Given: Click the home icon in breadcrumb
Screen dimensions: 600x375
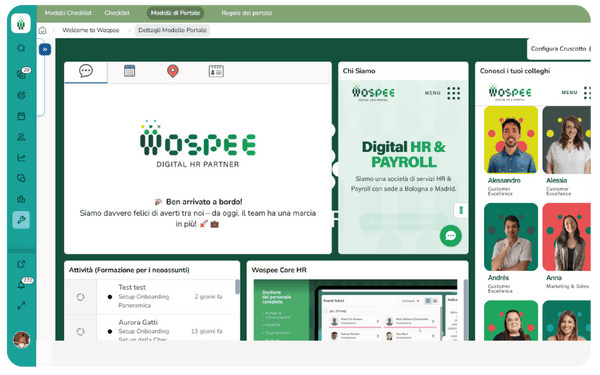Looking at the screenshot, I should click(x=42, y=30).
